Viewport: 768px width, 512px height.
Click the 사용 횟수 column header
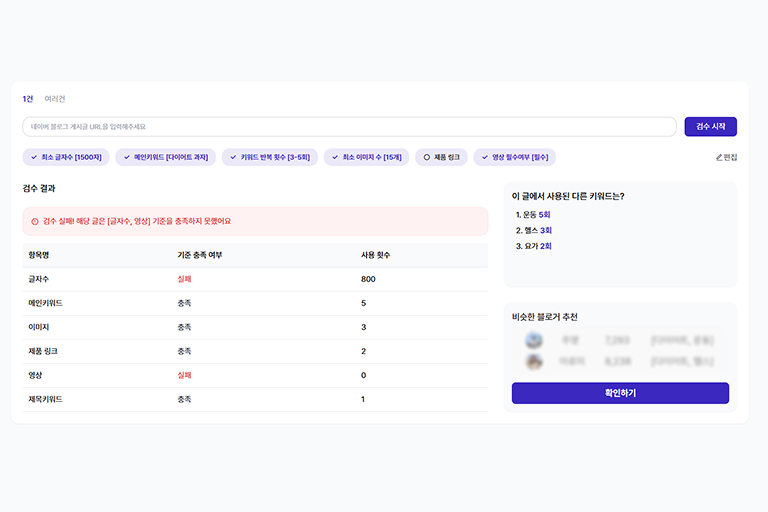tap(376, 255)
